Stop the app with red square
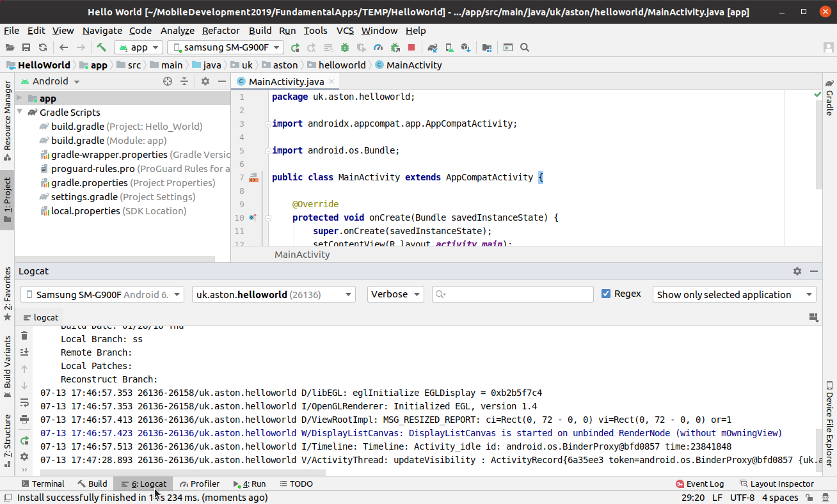This screenshot has width=837, height=504. [x=411, y=47]
